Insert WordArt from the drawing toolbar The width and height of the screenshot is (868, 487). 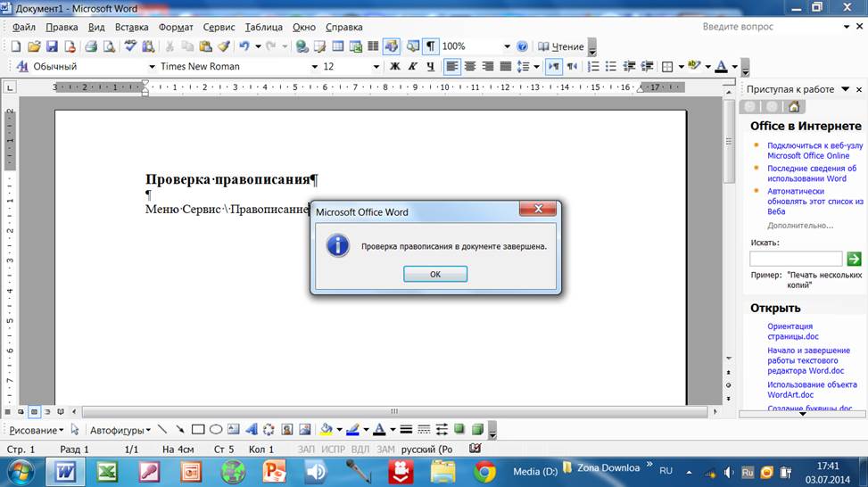tap(252, 429)
